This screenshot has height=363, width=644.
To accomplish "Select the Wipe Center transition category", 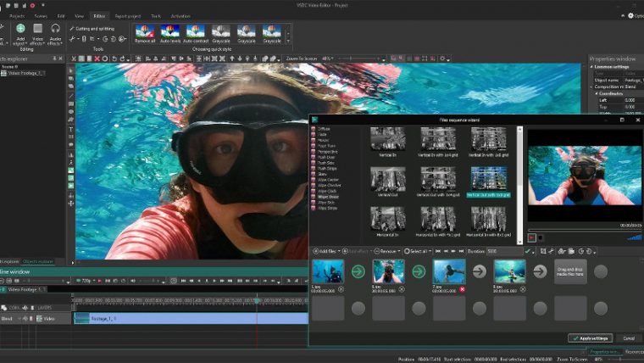I will [x=328, y=180].
